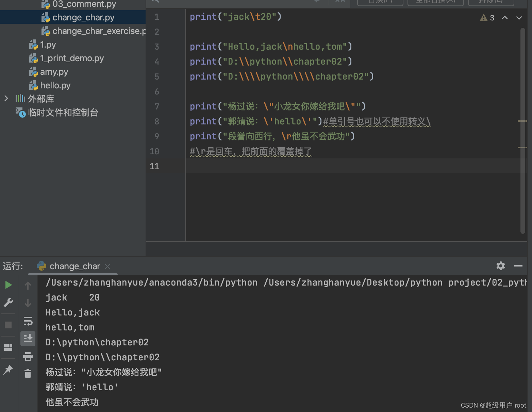
Task: Toggle soft-wrap in console output
Action: [x=28, y=321]
